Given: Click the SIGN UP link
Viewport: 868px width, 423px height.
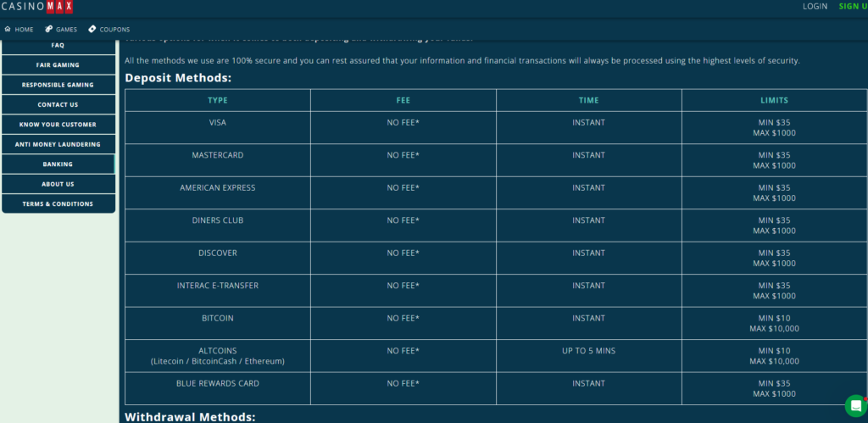Looking at the screenshot, I should [853, 6].
